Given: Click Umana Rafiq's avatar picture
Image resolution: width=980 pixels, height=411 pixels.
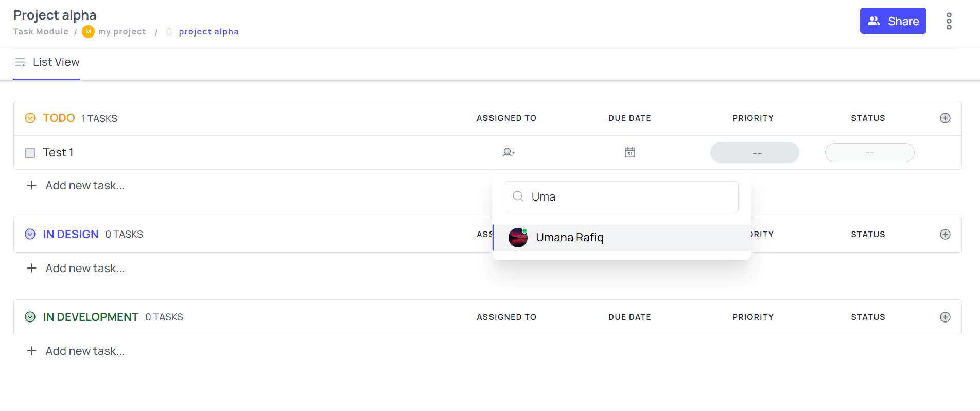Looking at the screenshot, I should 518,238.
